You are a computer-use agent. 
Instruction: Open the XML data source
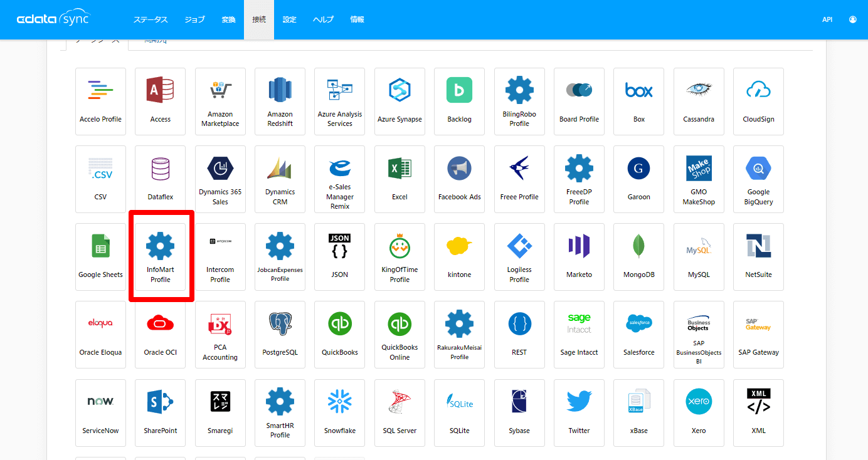[x=758, y=413]
